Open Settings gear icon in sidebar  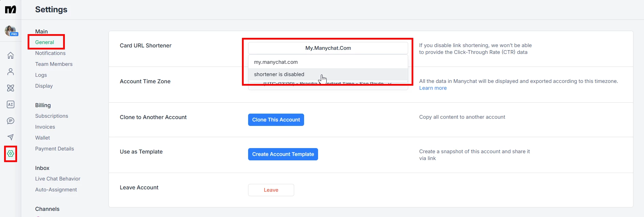coord(11,154)
